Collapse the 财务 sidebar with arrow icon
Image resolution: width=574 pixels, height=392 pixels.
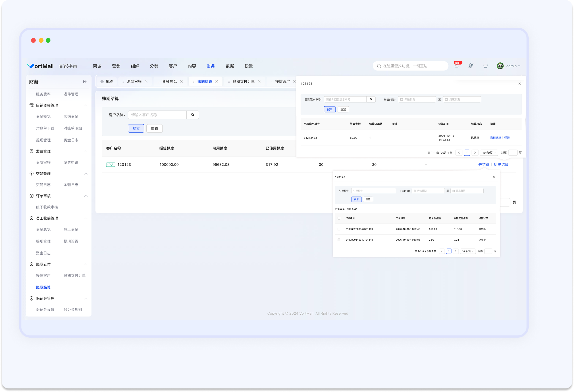[85, 82]
